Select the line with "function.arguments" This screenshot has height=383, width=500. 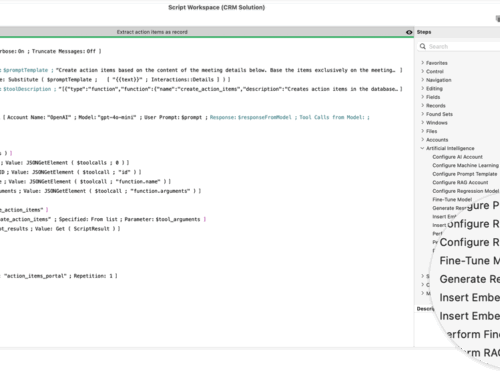coord(101,191)
